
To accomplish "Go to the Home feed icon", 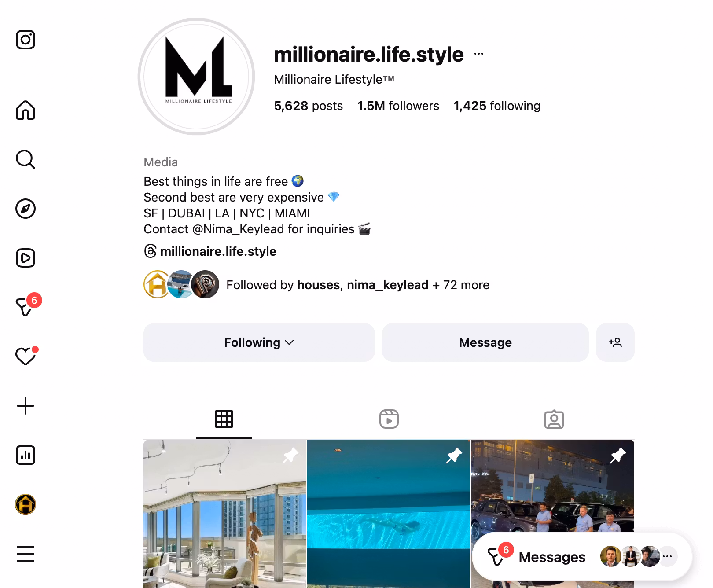I will click(x=26, y=110).
